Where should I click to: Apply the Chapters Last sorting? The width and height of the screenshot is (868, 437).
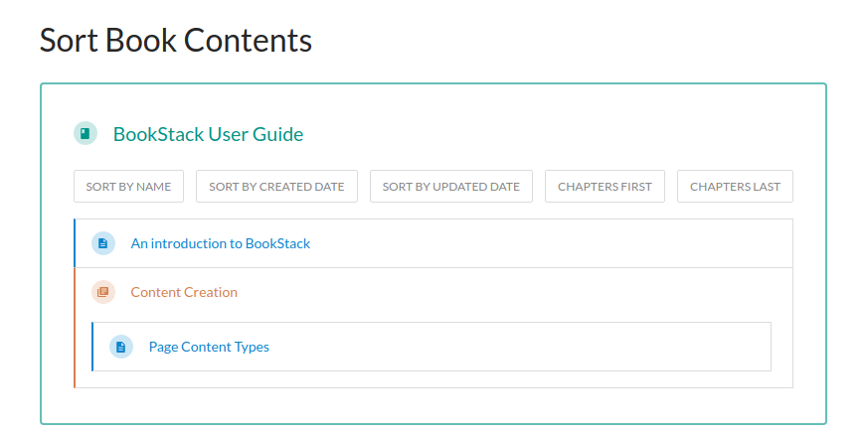(x=735, y=187)
